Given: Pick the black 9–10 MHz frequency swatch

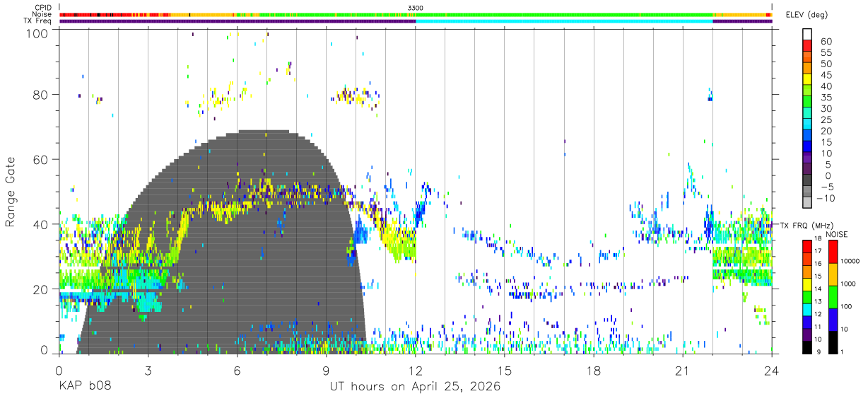Looking at the screenshot, I should coord(807,347).
